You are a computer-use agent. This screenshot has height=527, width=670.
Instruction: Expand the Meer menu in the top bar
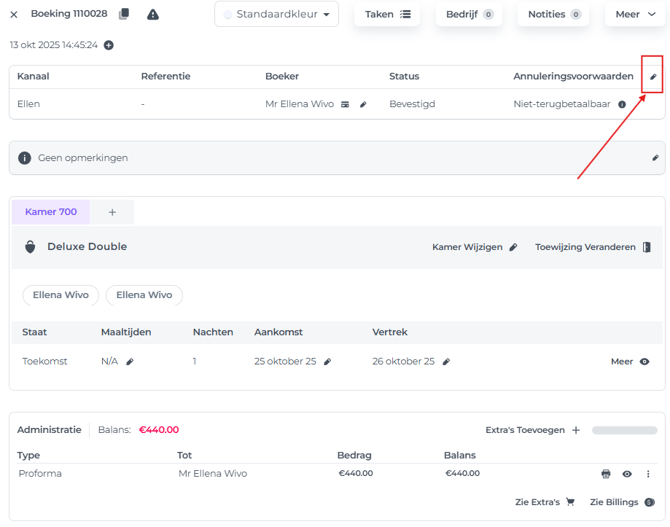(x=635, y=14)
